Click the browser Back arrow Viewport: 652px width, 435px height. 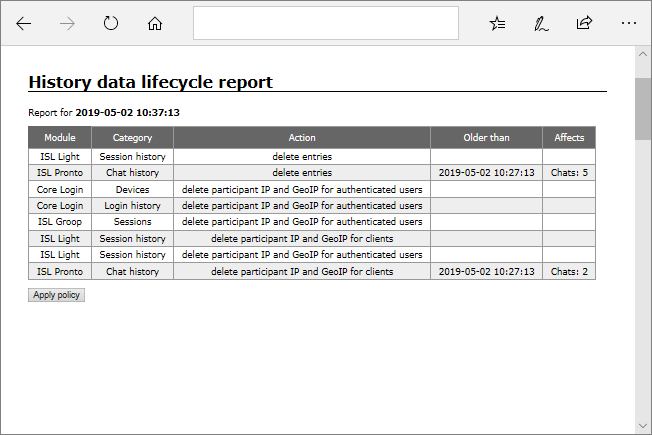(24, 23)
